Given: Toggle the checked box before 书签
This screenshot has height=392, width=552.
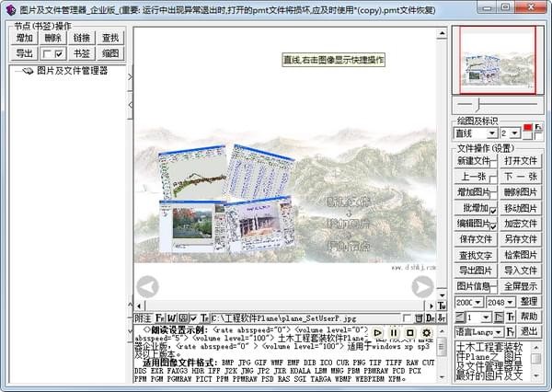Looking at the screenshot, I should click(59, 54).
